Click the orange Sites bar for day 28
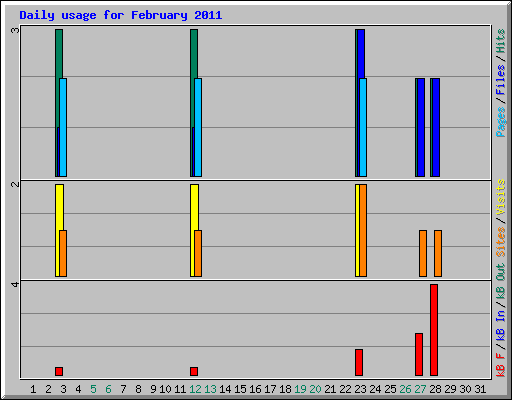 (438, 253)
